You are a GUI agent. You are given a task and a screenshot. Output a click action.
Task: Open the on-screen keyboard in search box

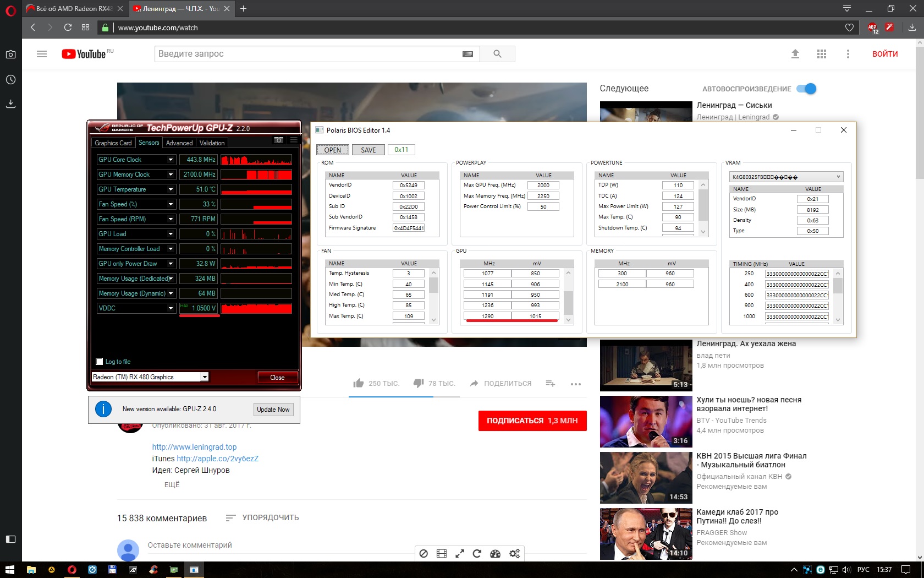[x=468, y=54]
